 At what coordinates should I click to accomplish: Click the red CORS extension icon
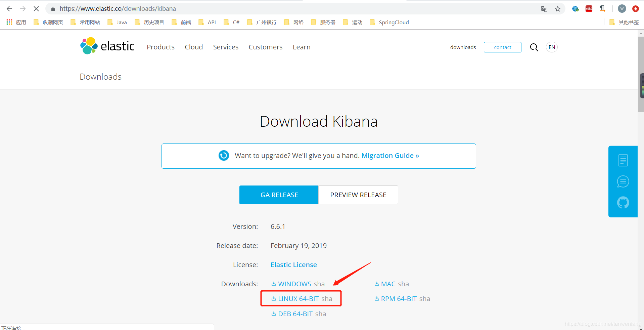coord(589,9)
